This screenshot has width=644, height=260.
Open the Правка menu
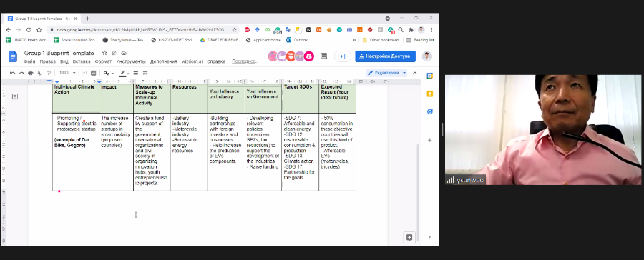[x=48, y=61]
